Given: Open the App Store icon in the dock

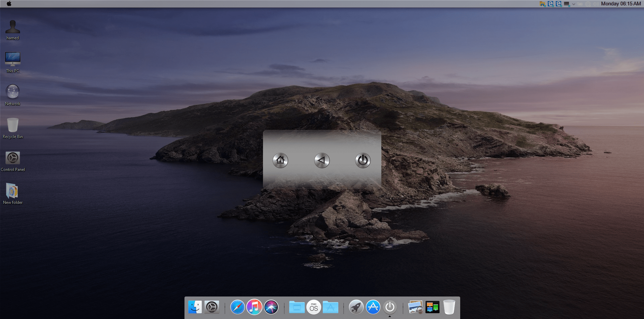Looking at the screenshot, I should (x=373, y=307).
